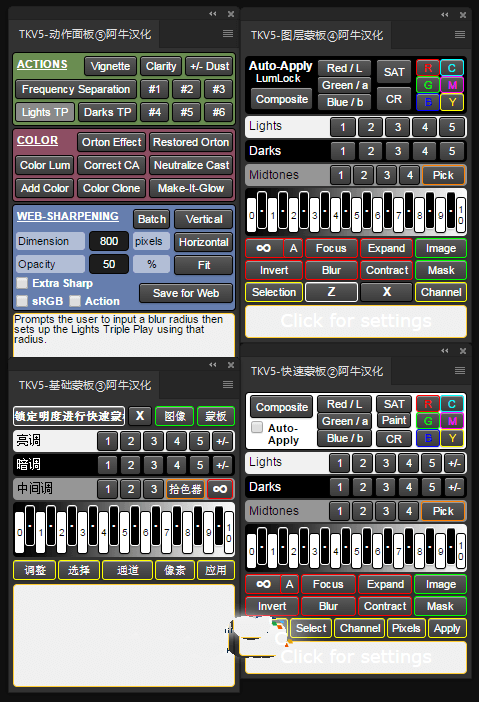479x702 pixels.
Task: Edit the Opacity value field showing 50
Action: 109,264
